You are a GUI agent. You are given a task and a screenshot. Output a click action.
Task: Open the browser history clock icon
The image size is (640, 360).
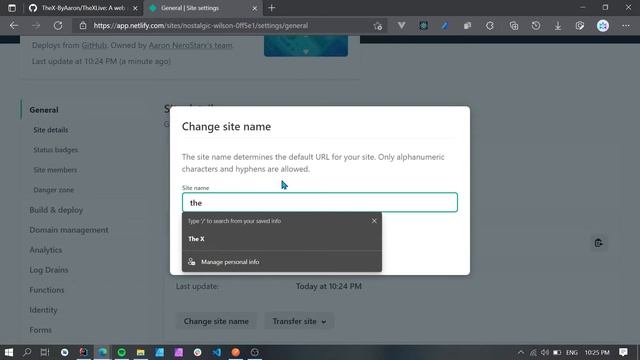tap(536, 26)
